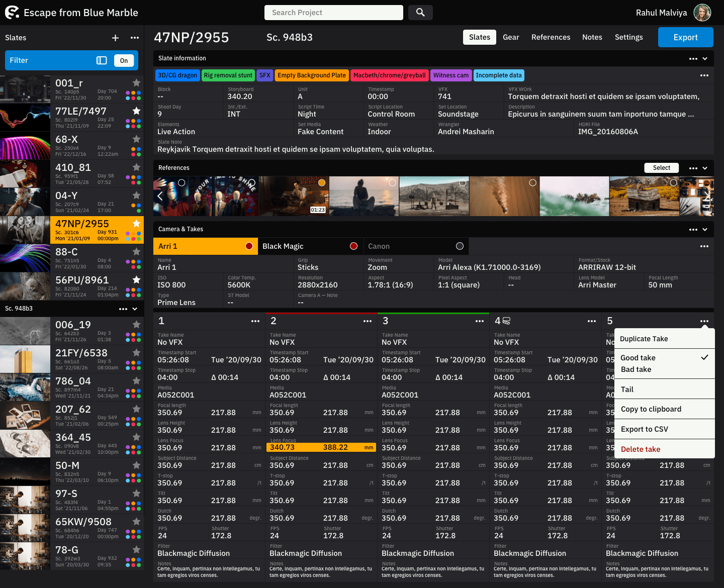Click the note icon on take 4
The width and height of the screenshot is (724, 588).
tap(506, 321)
